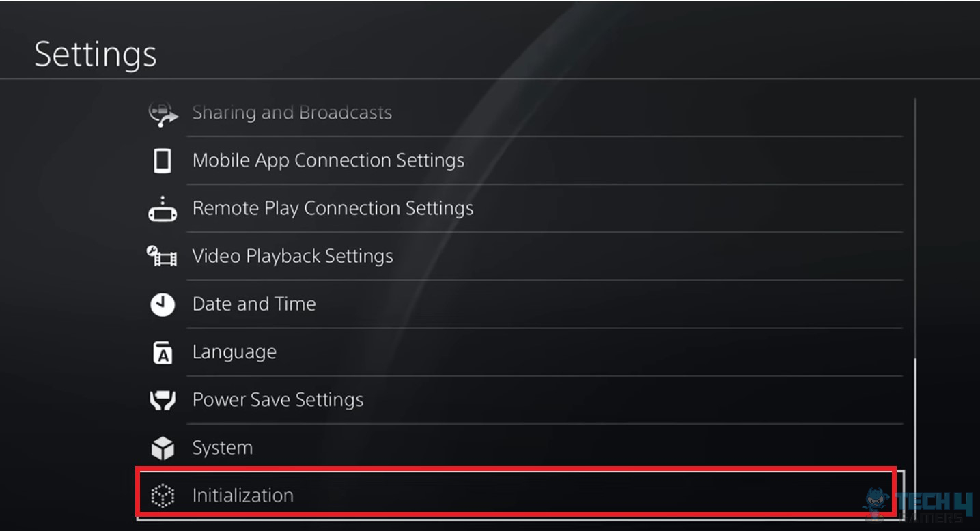The height and width of the screenshot is (531, 980).
Task: Click the Settings page title
Action: click(95, 55)
